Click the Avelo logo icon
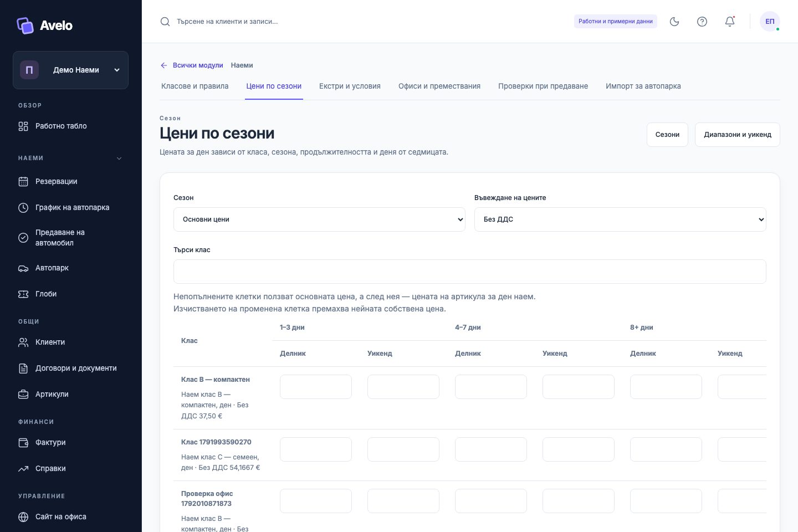Image resolution: width=798 pixels, height=532 pixels. (25, 25)
